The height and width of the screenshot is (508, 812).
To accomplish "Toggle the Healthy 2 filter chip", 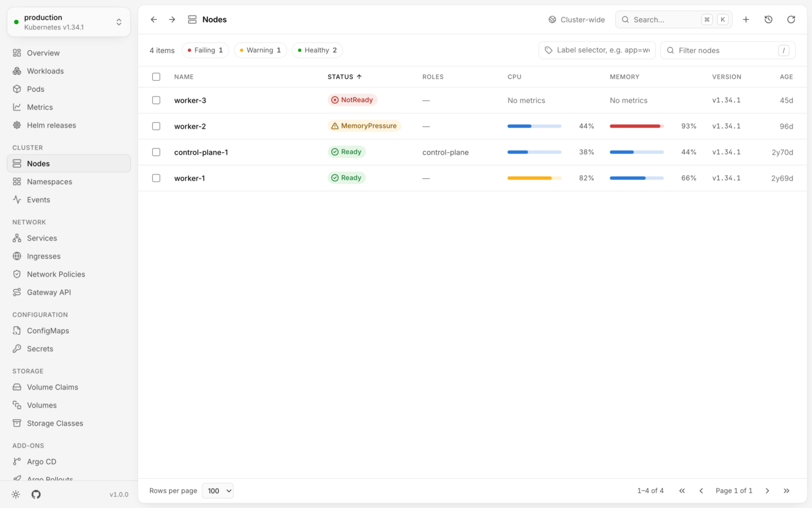I will pyautogui.click(x=317, y=50).
